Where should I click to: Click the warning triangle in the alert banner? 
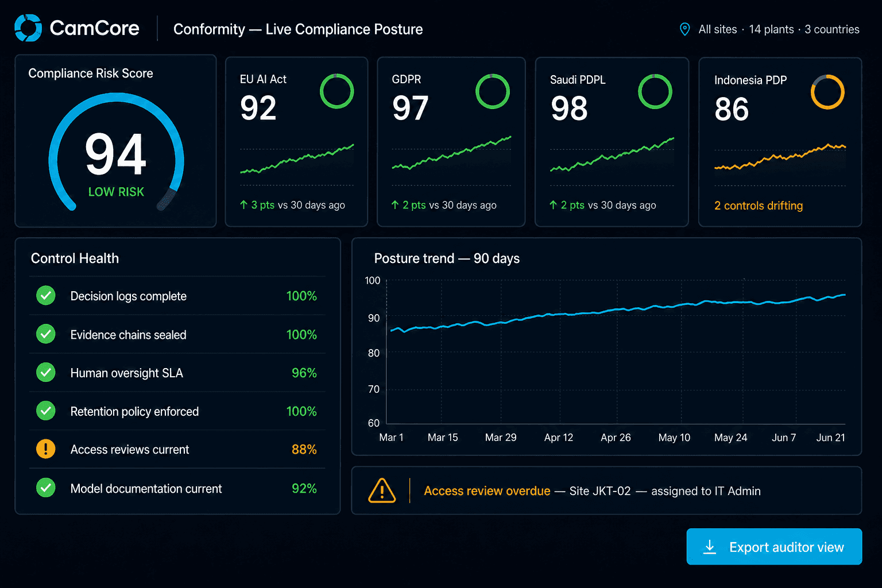[382, 491]
